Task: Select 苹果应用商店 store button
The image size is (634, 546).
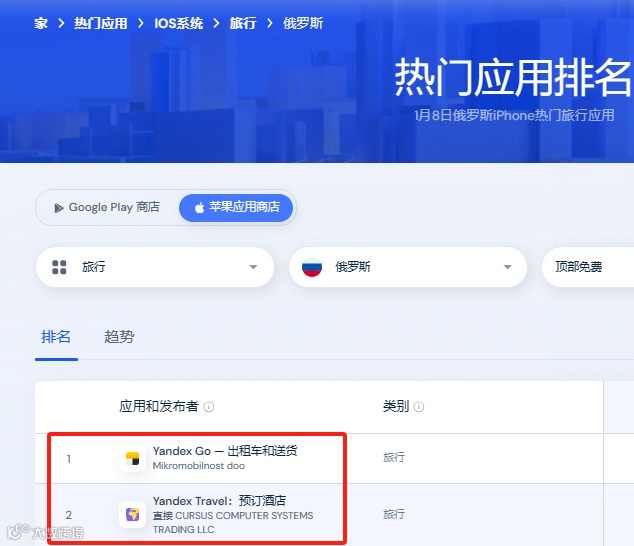Action: pyautogui.click(x=236, y=207)
